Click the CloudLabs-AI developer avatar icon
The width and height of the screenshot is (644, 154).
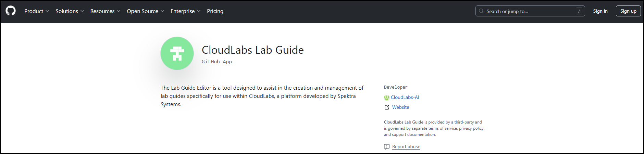[387, 98]
